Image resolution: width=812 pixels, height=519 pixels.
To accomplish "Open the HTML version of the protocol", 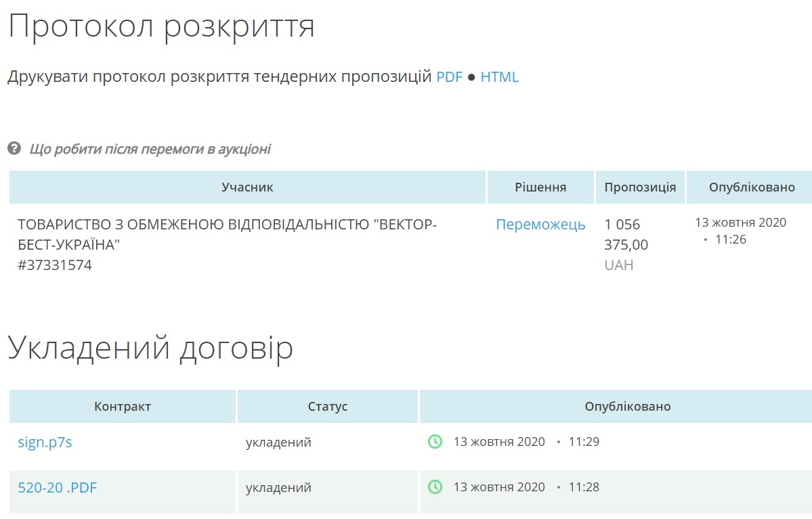I will [x=499, y=77].
